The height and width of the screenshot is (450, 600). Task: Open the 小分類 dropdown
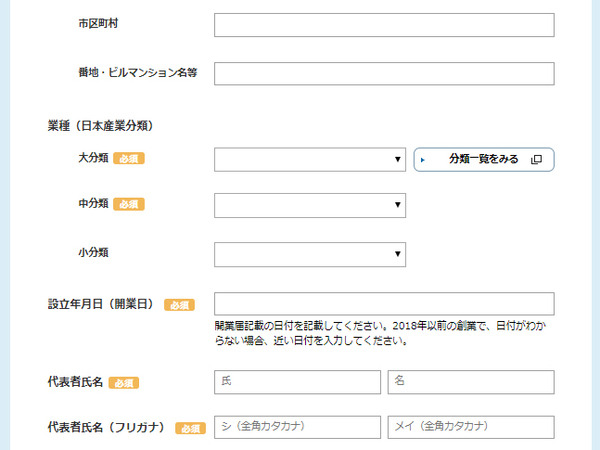click(310, 254)
